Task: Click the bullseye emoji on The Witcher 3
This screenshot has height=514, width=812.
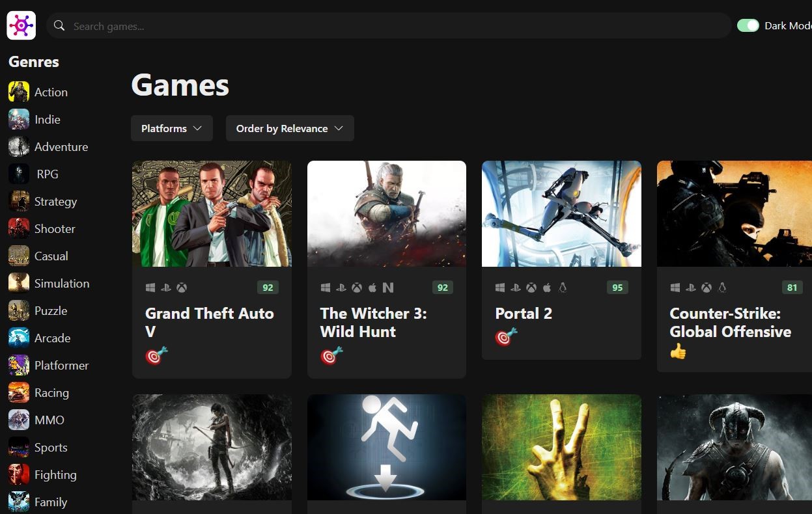Action: point(331,355)
